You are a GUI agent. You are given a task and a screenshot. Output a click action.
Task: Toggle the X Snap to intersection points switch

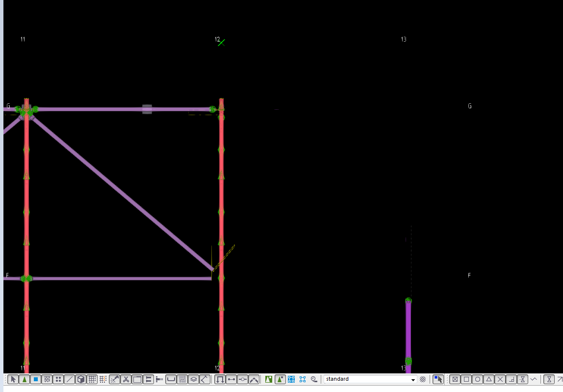pyautogui.click(x=500, y=379)
